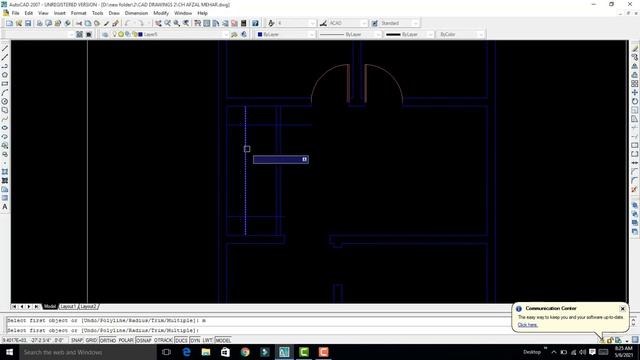The height and width of the screenshot is (360, 640).
Task: Click MODEL button in status bar
Action: click(x=223, y=340)
